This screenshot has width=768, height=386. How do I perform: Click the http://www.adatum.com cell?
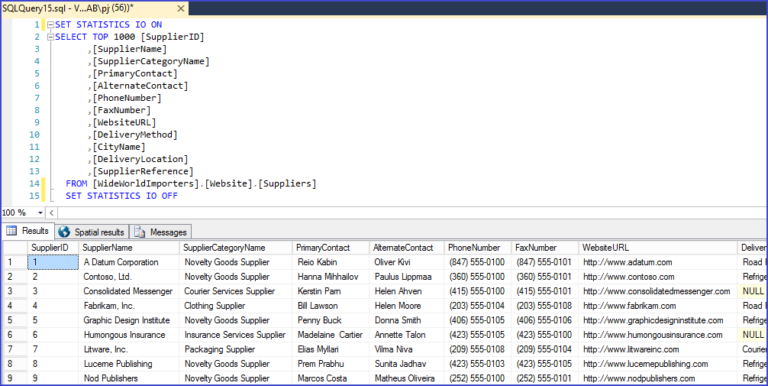658,262
